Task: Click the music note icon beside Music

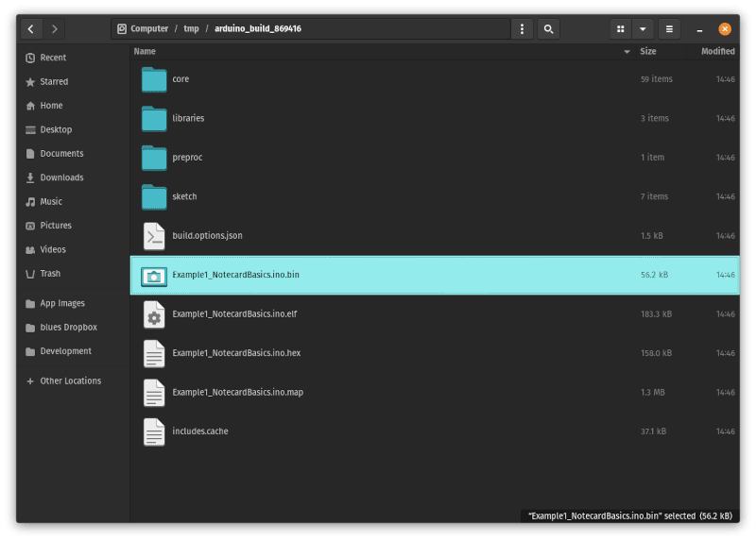Action: pos(30,201)
